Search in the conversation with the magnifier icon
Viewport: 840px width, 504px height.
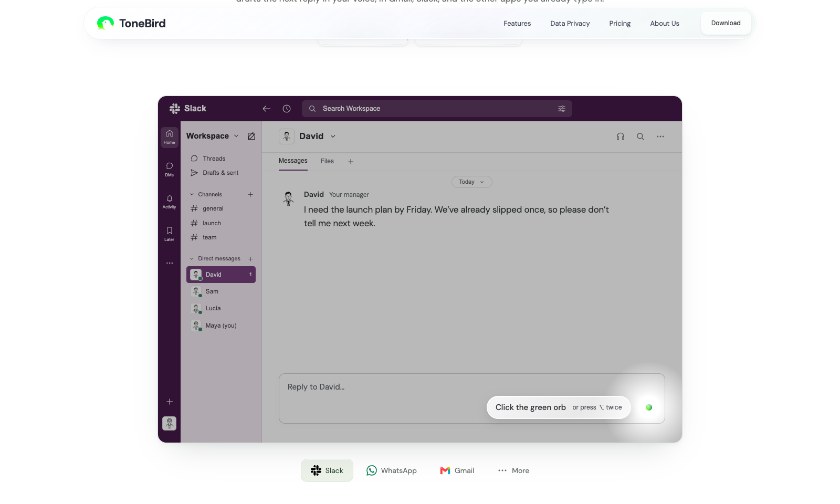tap(640, 136)
